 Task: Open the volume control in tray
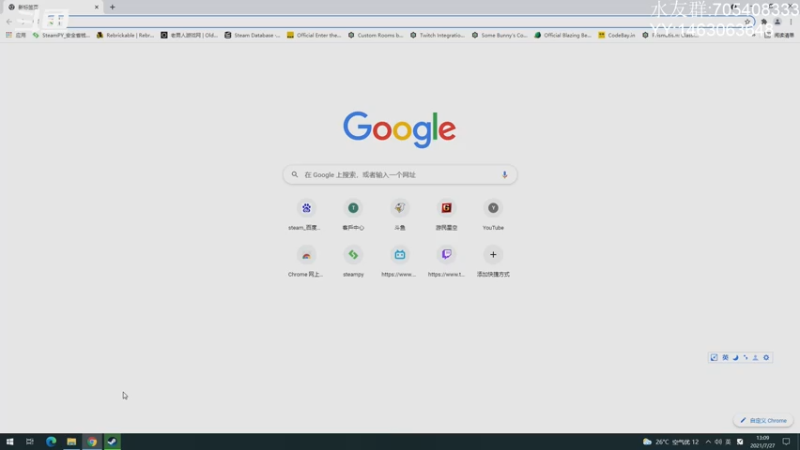718,442
